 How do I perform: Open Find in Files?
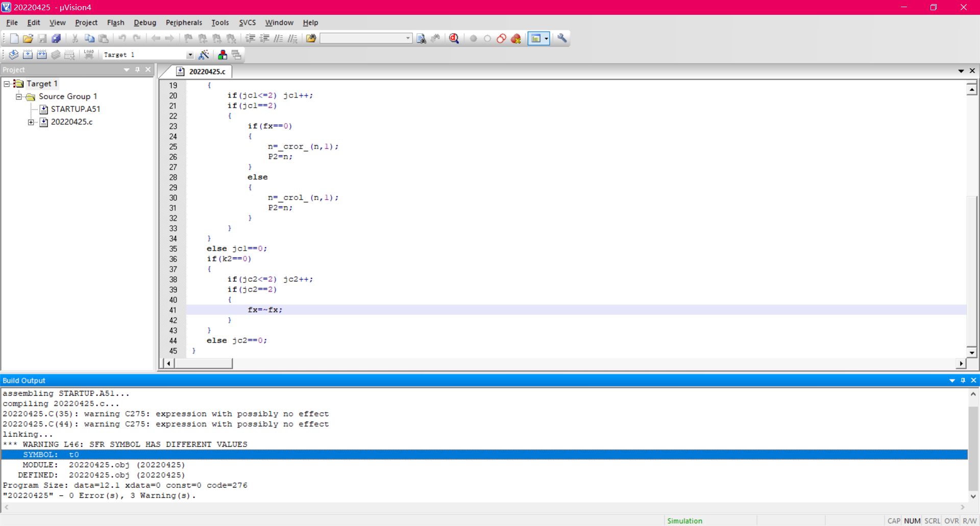coord(311,38)
